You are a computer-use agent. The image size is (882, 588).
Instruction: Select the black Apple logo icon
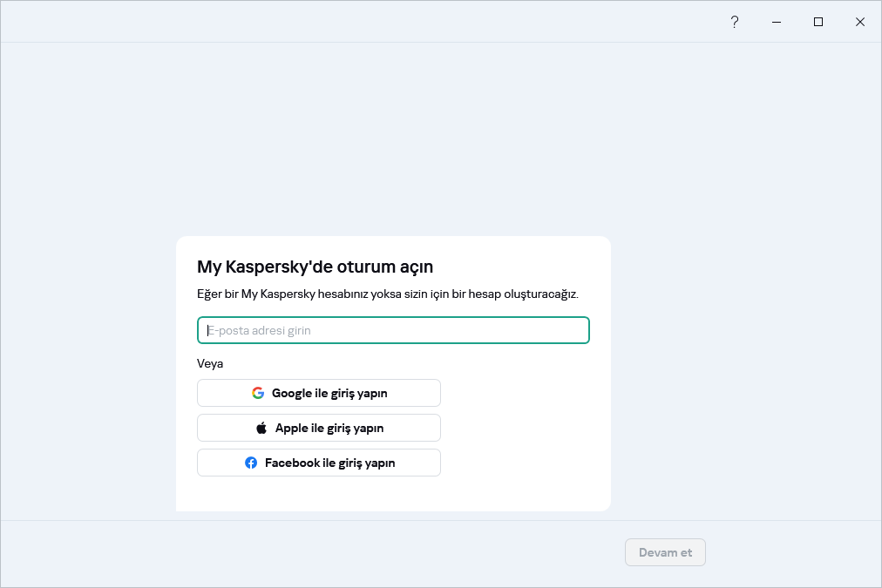tap(261, 428)
